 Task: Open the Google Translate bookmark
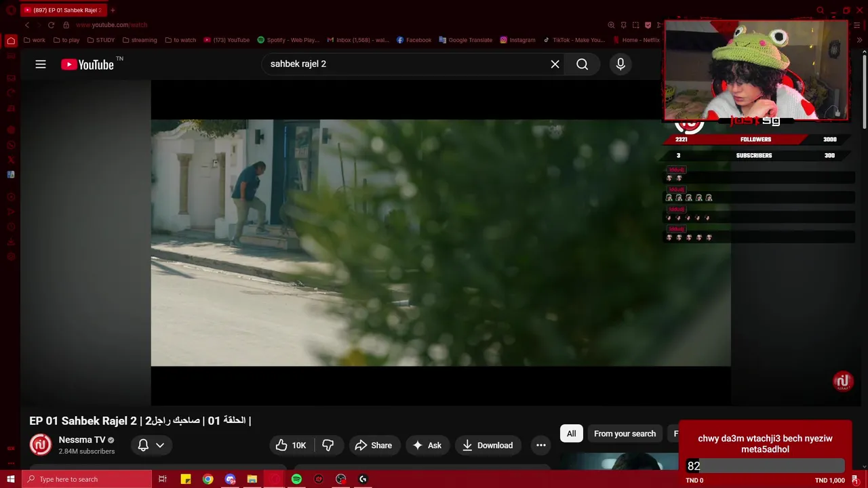(x=465, y=40)
